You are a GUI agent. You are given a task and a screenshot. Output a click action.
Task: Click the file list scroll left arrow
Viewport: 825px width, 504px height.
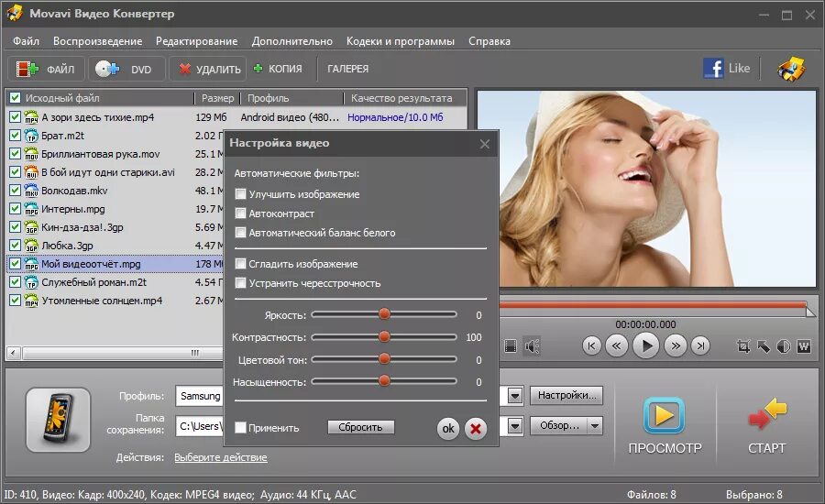click(14, 353)
